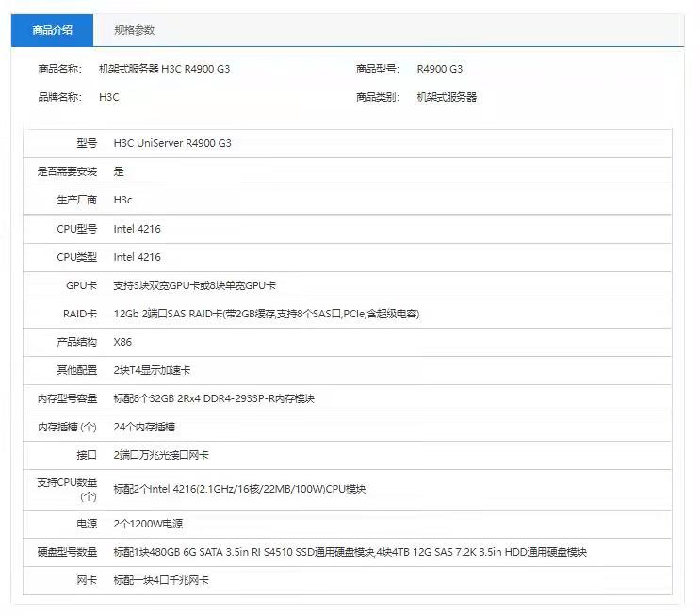Click 2块T4显示加速卡 value
This screenshot has height=616, width=700.
152,370
